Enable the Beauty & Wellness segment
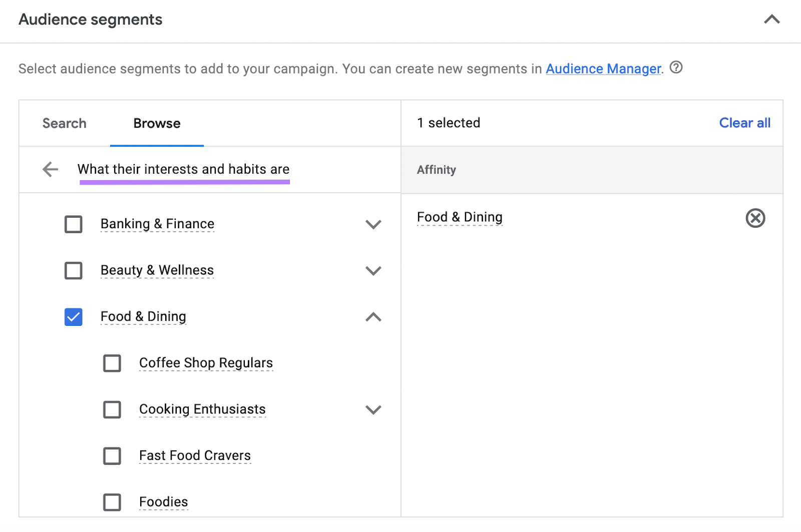The height and width of the screenshot is (532, 801). coord(73,271)
